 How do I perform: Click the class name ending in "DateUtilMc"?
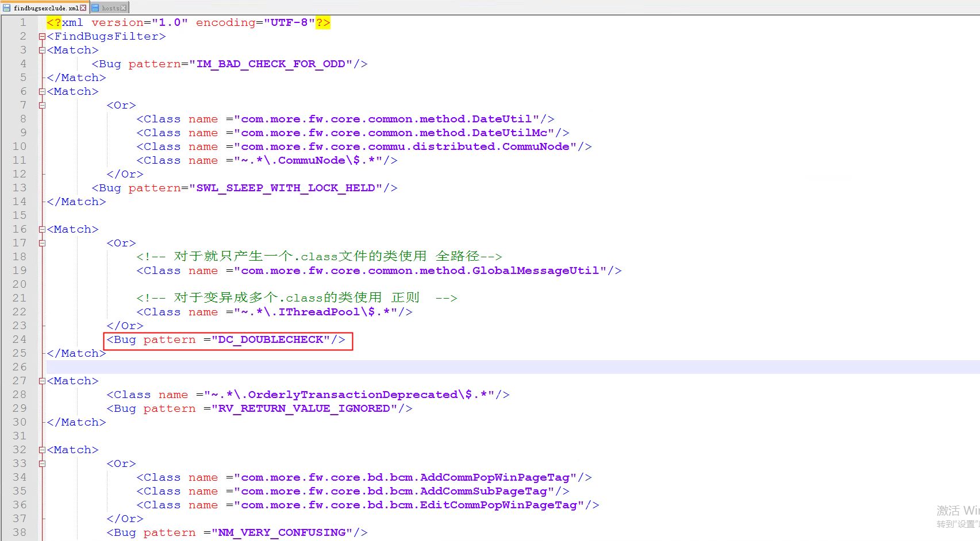coord(394,133)
